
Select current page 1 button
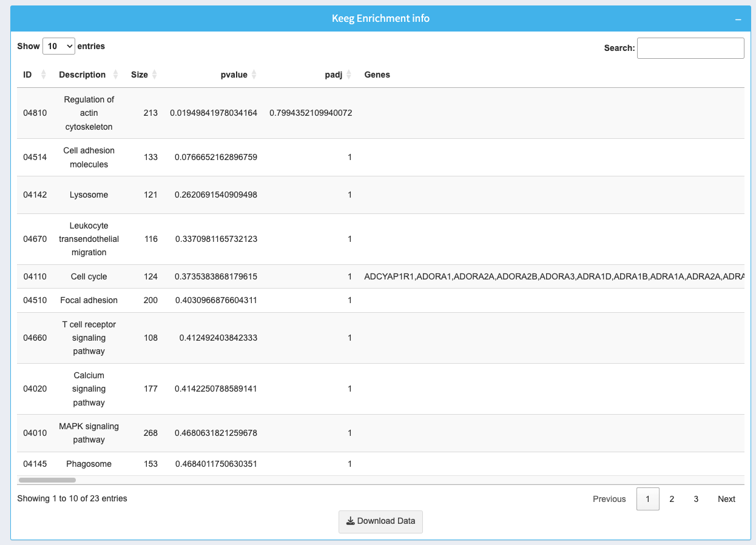(647, 499)
